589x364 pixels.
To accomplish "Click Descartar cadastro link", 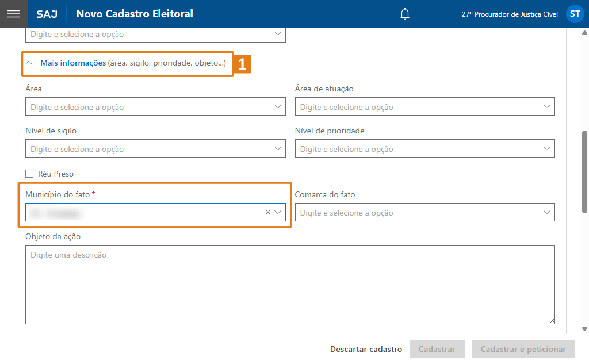I will click(x=366, y=349).
